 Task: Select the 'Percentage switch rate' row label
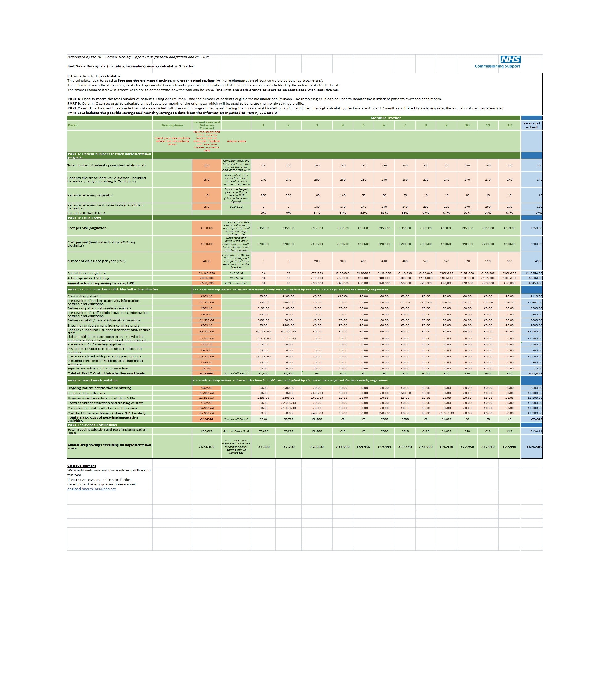click(110, 213)
